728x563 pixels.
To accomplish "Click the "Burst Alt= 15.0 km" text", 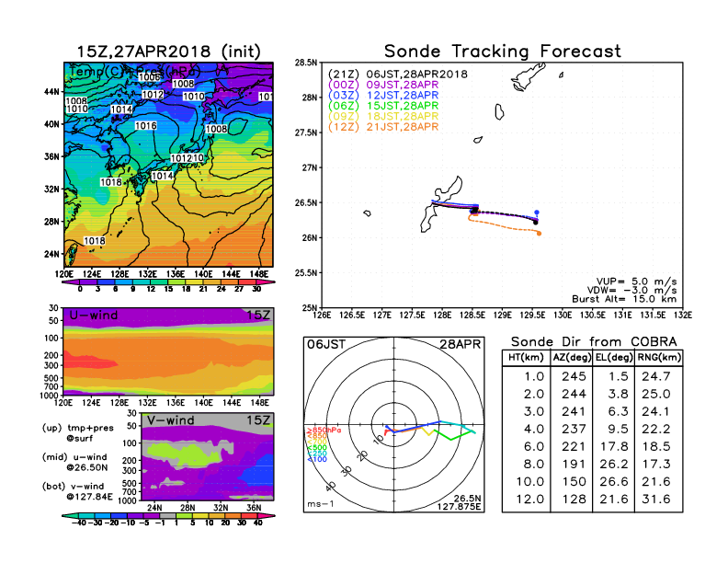I will [x=624, y=299].
